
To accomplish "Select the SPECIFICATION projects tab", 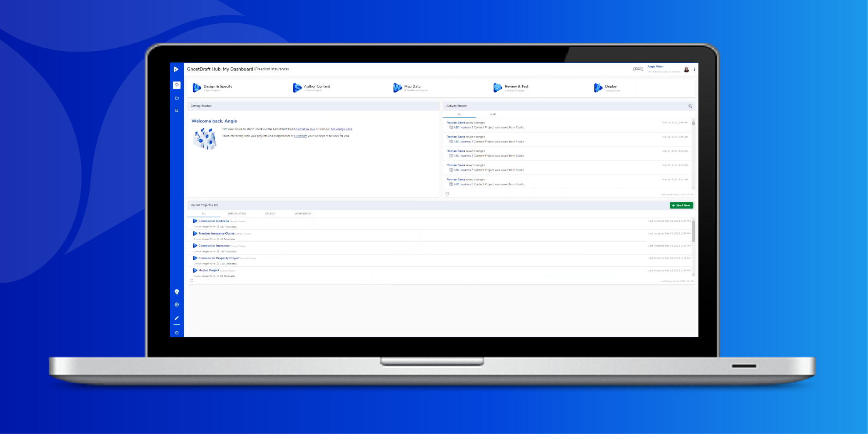I will 237,214.
